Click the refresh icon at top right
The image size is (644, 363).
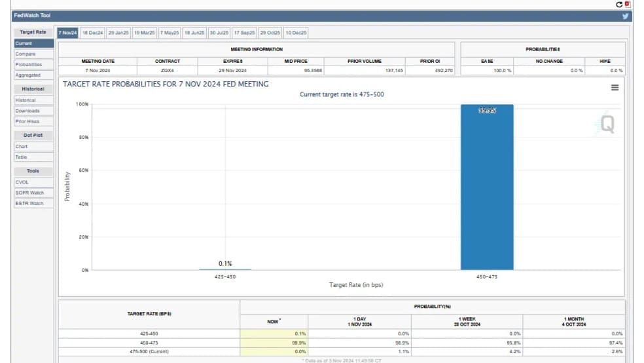619,5
